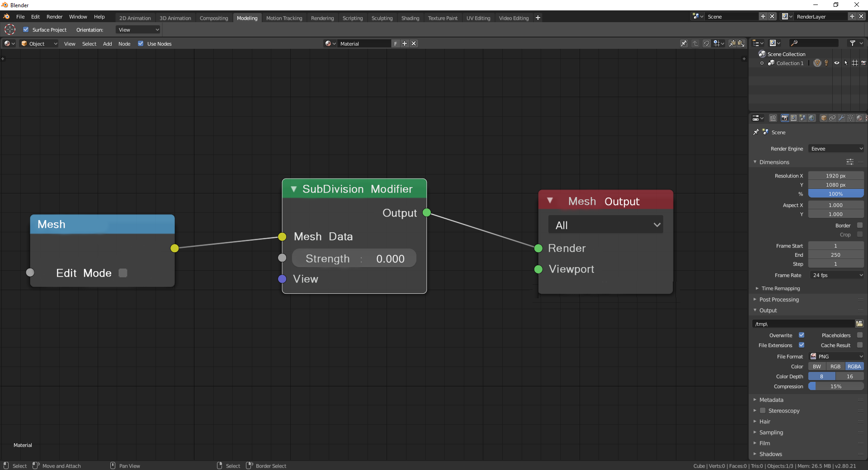Image resolution: width=868 pixels, height=470 pixels.
Task: Open Object Constraints chain link icon
Action: [832, 118]
